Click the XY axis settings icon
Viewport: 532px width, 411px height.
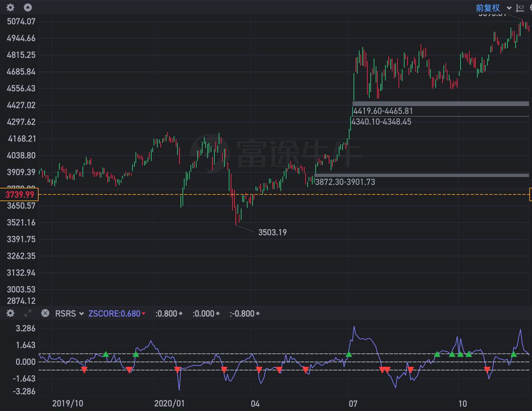pos(520,8)
